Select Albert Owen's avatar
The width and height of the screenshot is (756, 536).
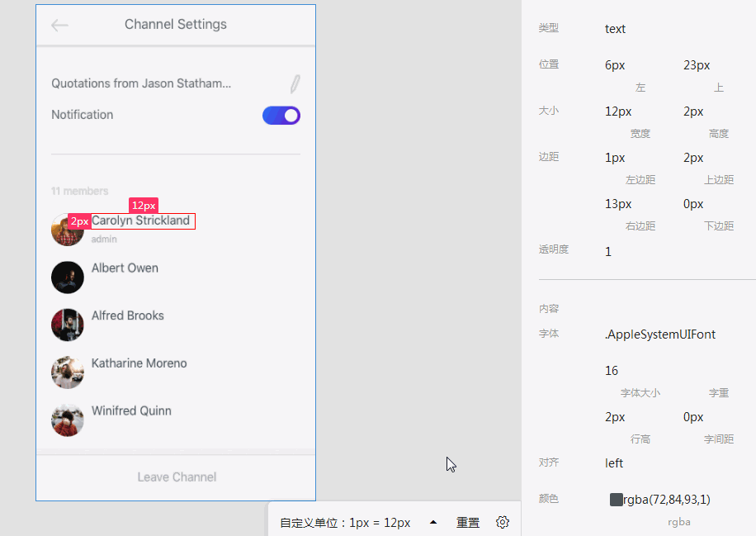point(68,277)
